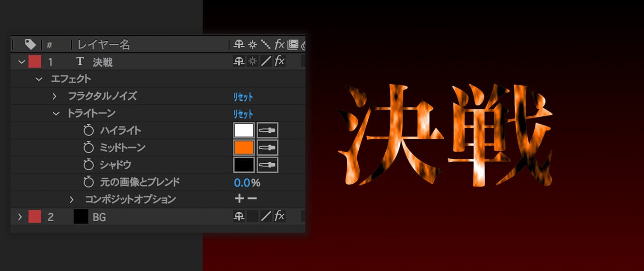Reset the フラクタルノイズ effect
The image size is (644, 271).
[x=243, y=97]
